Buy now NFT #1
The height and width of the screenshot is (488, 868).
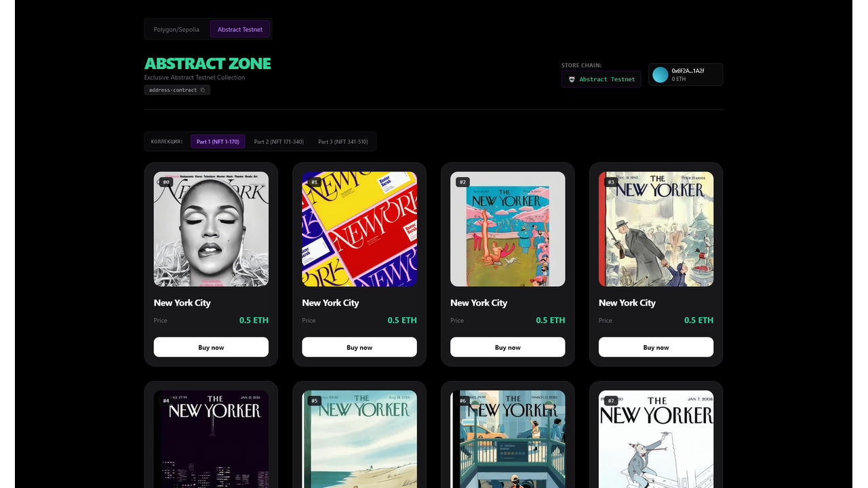359,347
